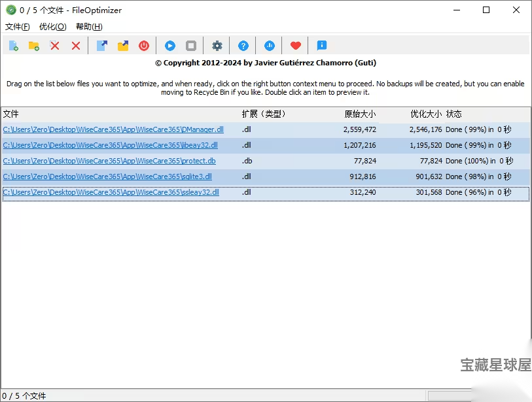
Task: Select the optimized size 901,632
Action: [x=429, y=176]
